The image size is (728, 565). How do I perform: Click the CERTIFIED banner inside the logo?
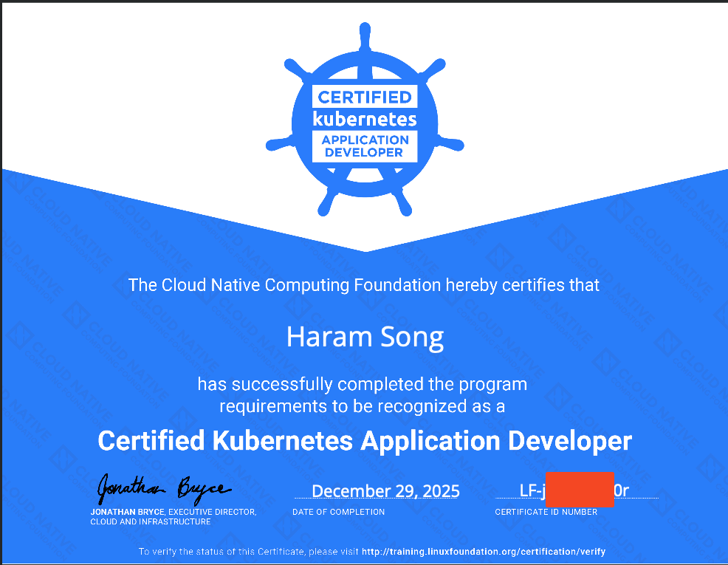(x=364, y=97)
